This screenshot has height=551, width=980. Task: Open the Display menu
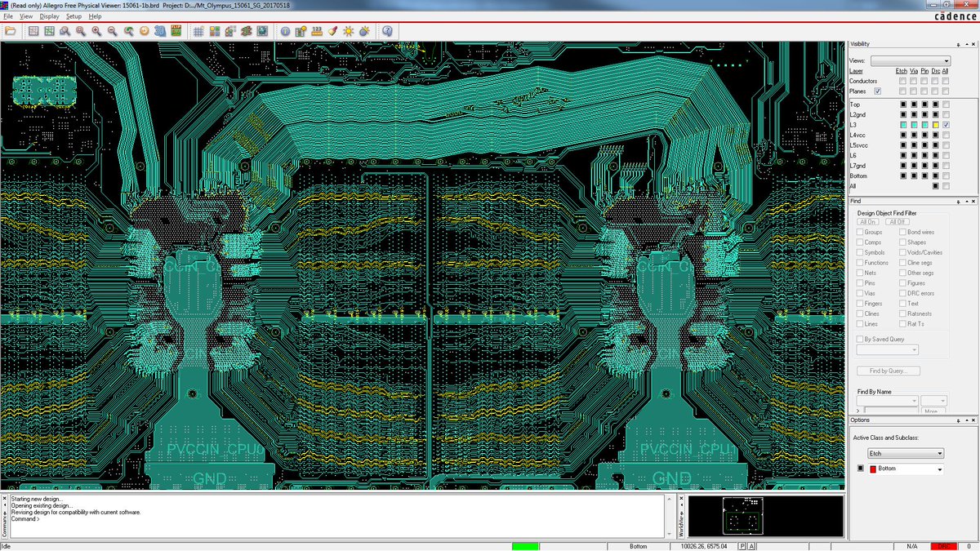click(49, 16)
